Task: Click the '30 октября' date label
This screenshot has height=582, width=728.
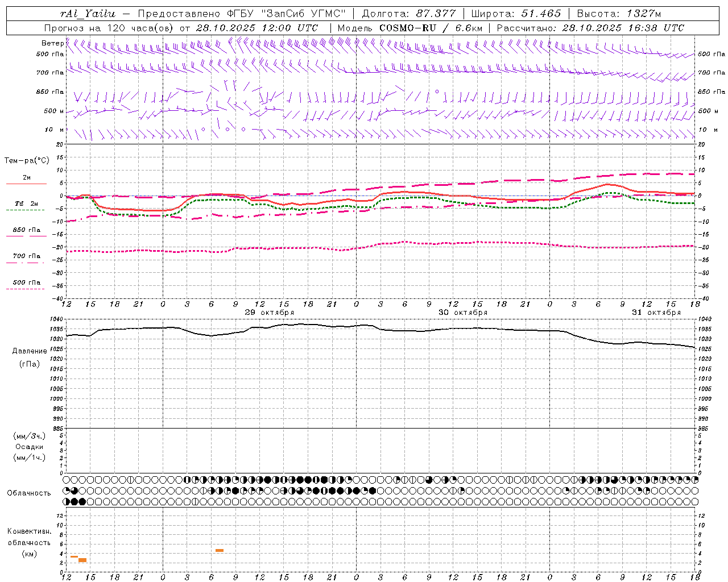Action: (x=463, y=313)
